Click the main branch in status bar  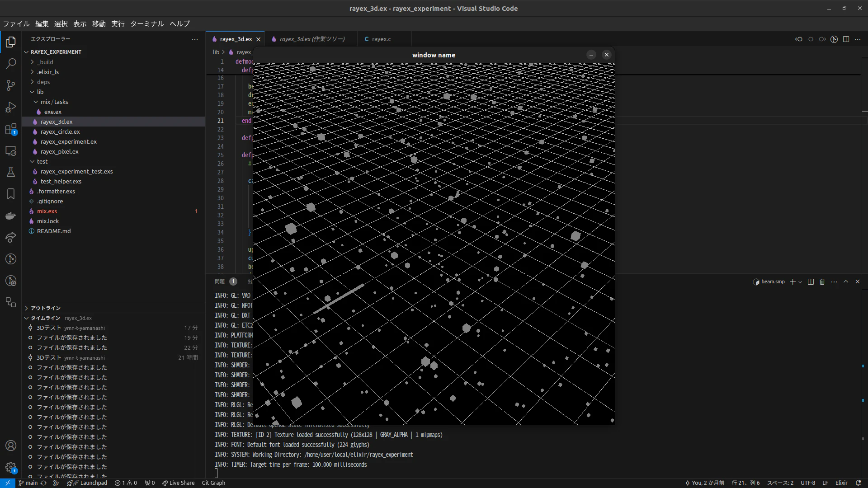(28, 483)
